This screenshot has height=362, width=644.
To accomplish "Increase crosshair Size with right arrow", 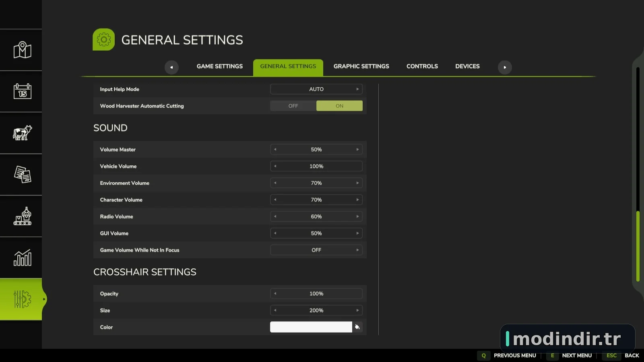I will 357,311.
